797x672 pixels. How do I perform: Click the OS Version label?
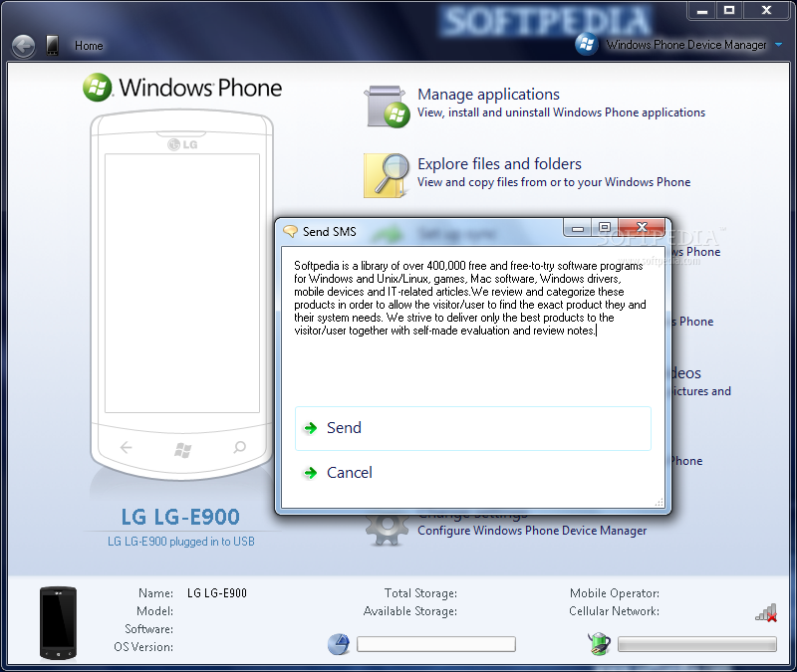click(143, 647)
